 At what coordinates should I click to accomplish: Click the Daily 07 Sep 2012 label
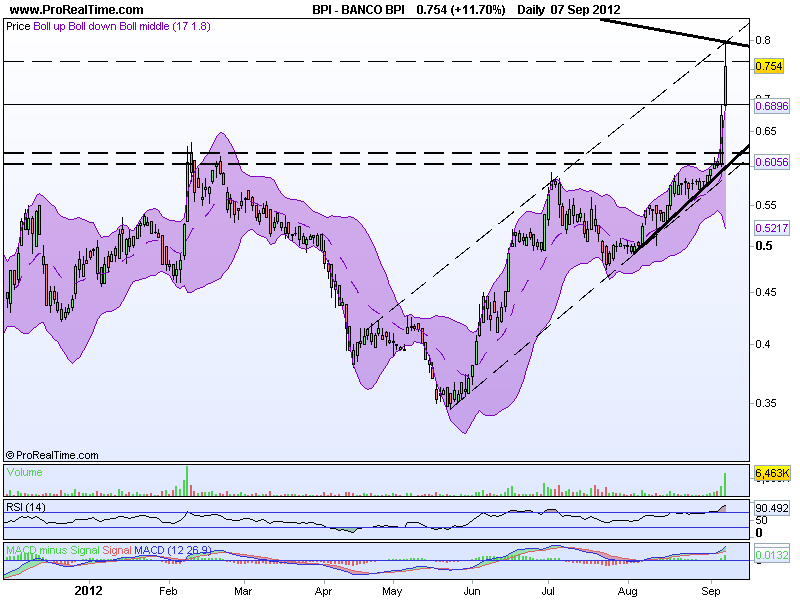[568, 9]
